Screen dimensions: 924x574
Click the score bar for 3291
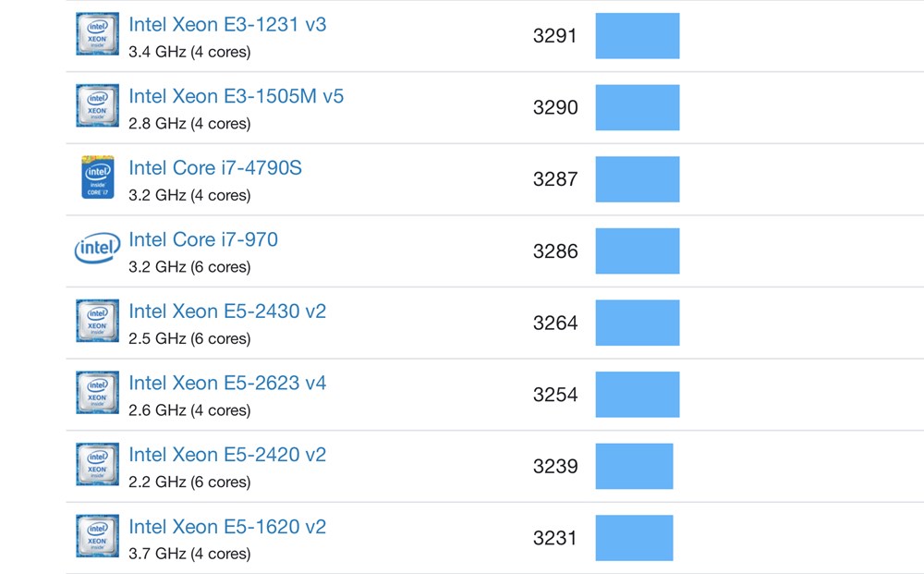638,36
